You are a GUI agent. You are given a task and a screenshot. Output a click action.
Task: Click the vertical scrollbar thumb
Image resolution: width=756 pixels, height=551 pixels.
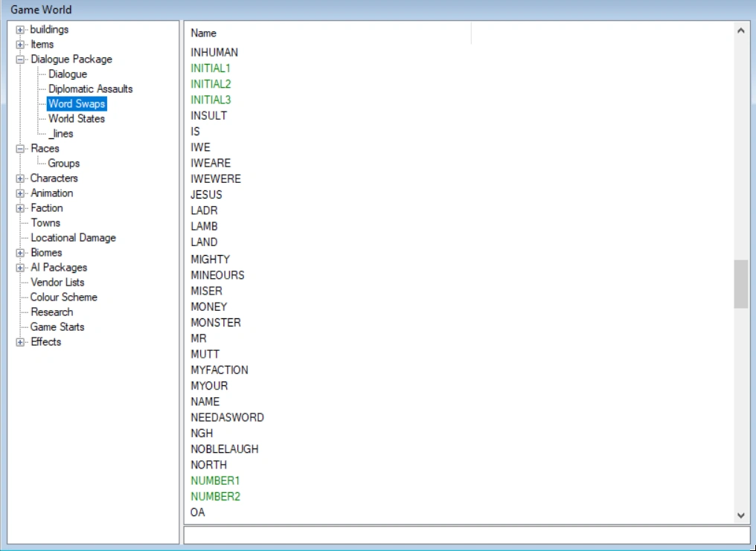[x=741, y=284]
